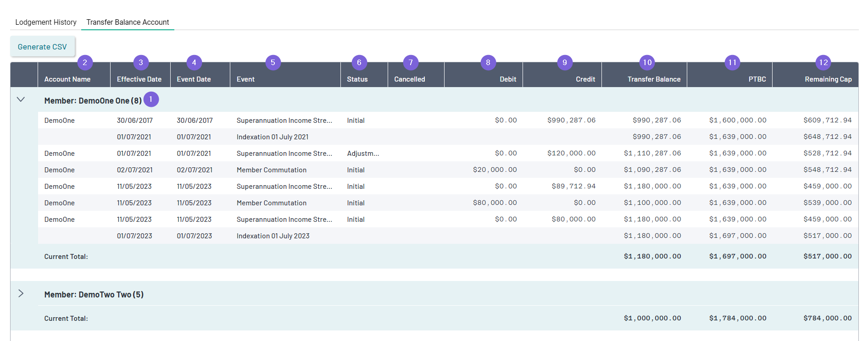The height and width of the screenshot is (341, 868).
Task: Click the $120,000.00 credit value
Action: (571, 153)
